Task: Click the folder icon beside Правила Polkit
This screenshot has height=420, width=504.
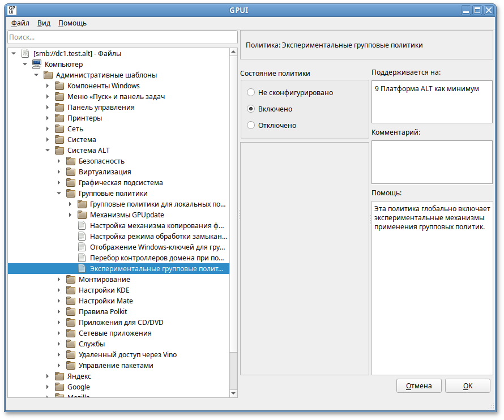Action: click(70, 312)
